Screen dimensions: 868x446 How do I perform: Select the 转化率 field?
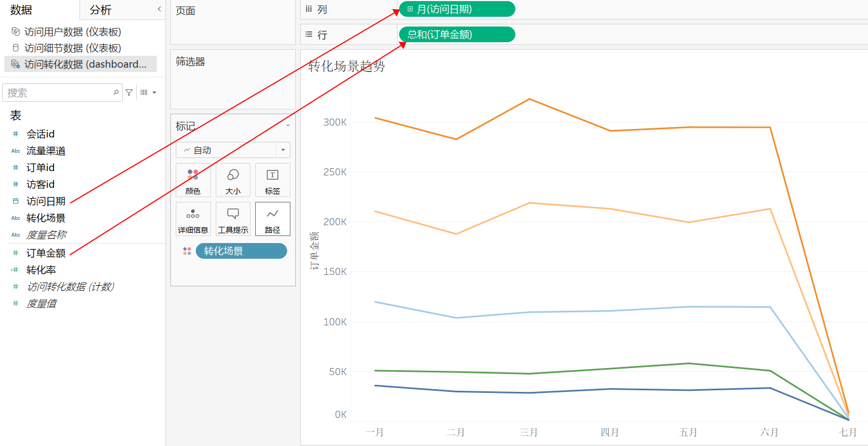(41, 270)
